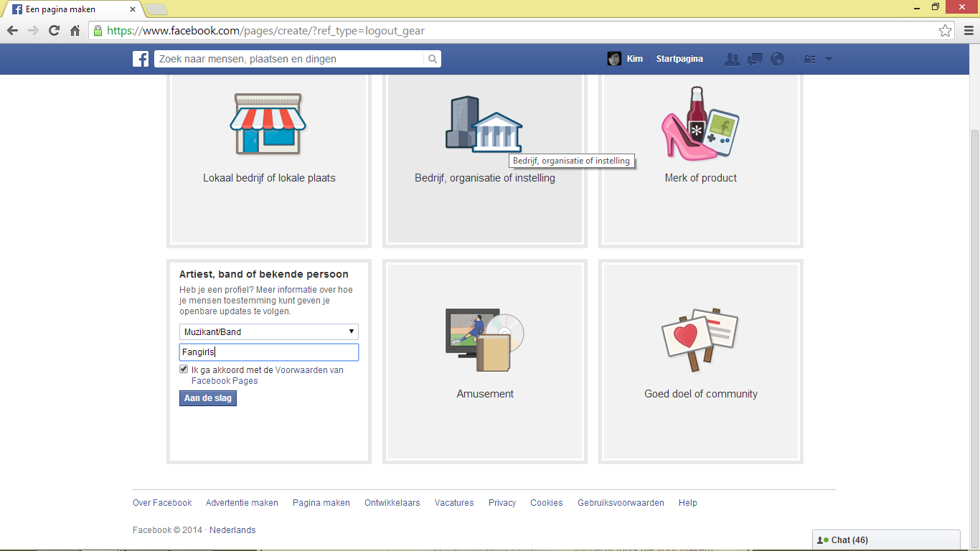The image size is (980, 551).
Task: Uncheck the Ik ga akkoord checkbox
Action: point(184,369)
